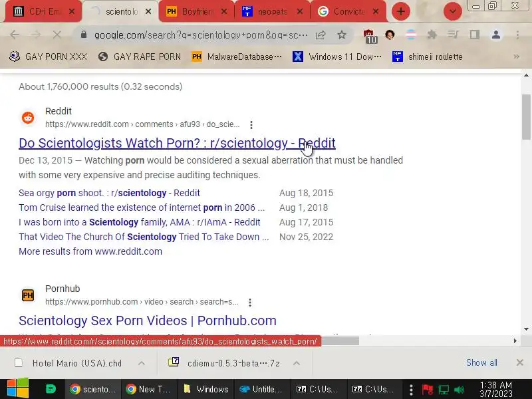Viewport: 532px width, 399px height.
Task: Open the shimeji roulette bookmark
Action: coord(428,57)
